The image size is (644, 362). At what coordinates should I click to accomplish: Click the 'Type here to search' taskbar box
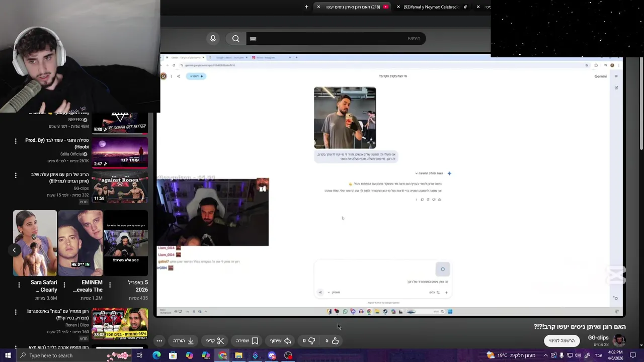click(x=74, y=355)
